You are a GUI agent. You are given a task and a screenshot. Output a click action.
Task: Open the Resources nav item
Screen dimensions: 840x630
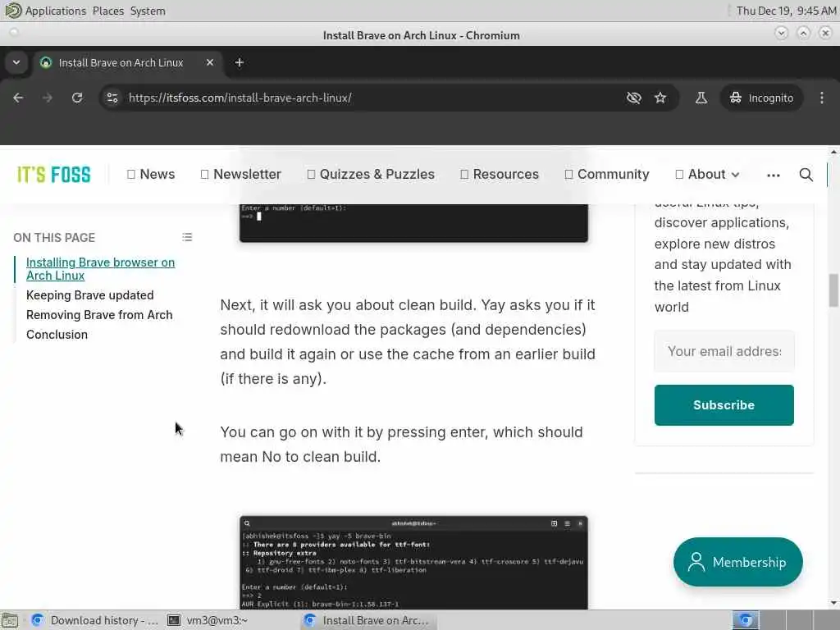[x=500, y=174]
